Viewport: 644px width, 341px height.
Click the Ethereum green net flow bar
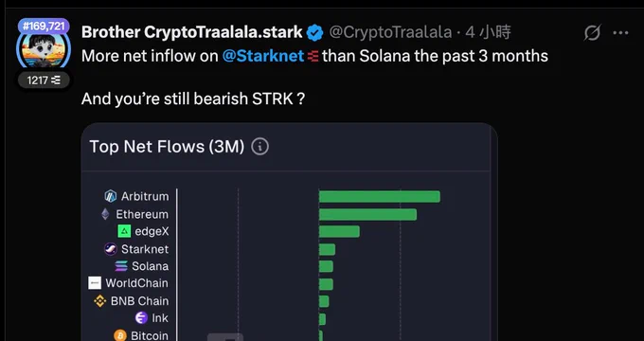[x=368, y=214]
